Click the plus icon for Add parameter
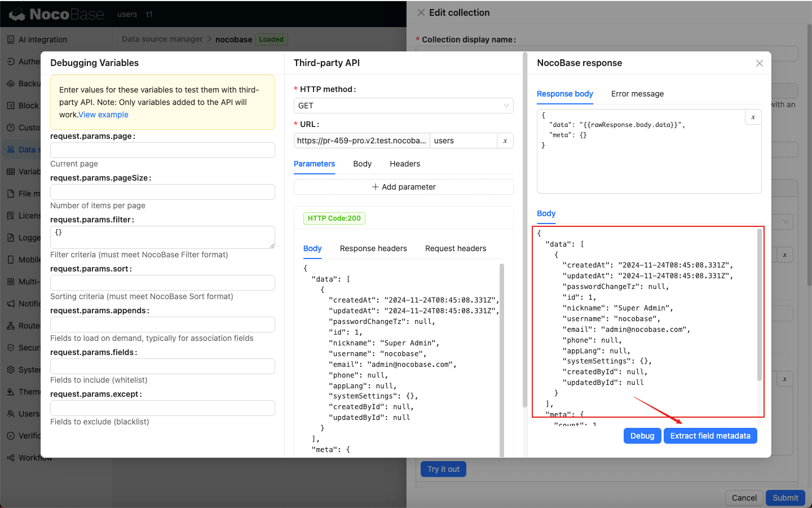 (375, 187)
